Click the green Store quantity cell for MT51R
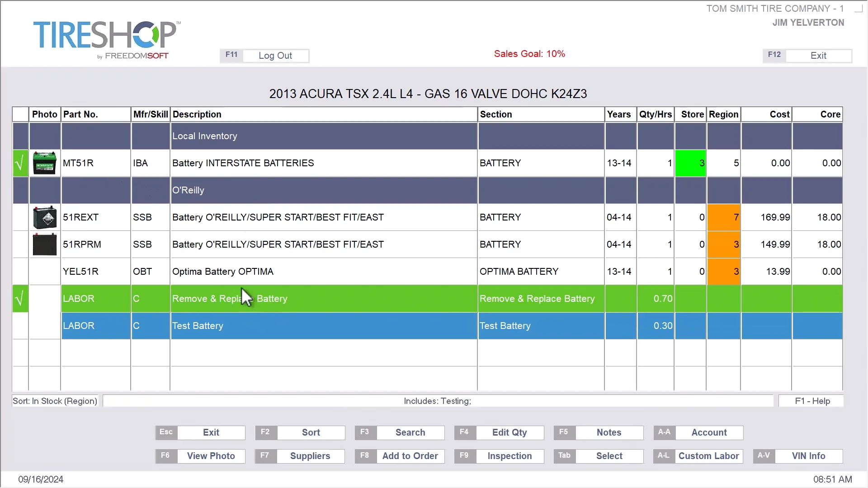This screenshot has width=868, height=488. tap(690, 163)
